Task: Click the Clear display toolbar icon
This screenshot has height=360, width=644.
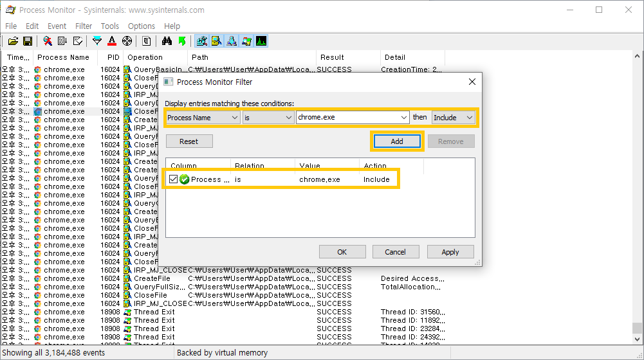Action: [78, 41]
